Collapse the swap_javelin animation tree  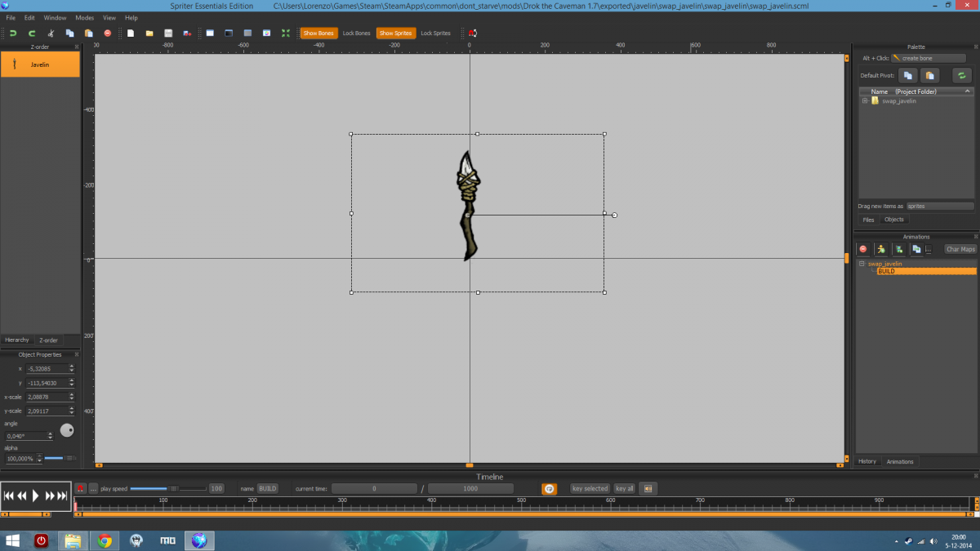coord(862,264)
